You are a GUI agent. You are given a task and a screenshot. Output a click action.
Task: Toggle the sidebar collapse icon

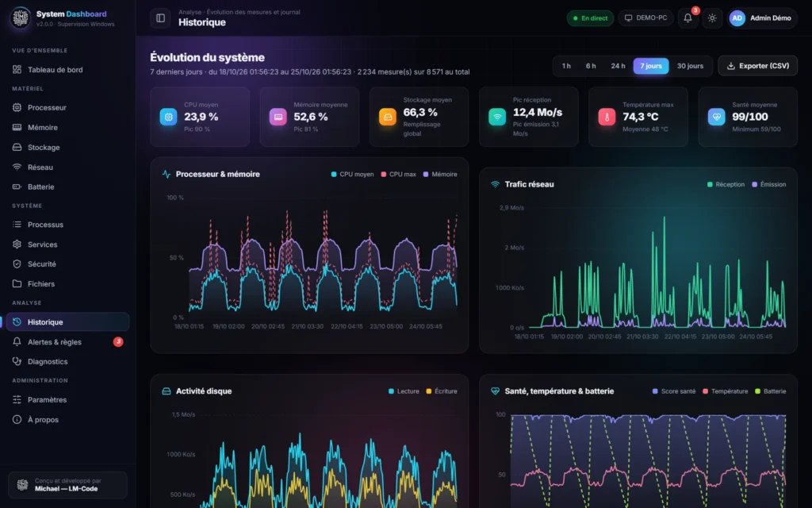[160, 18]
